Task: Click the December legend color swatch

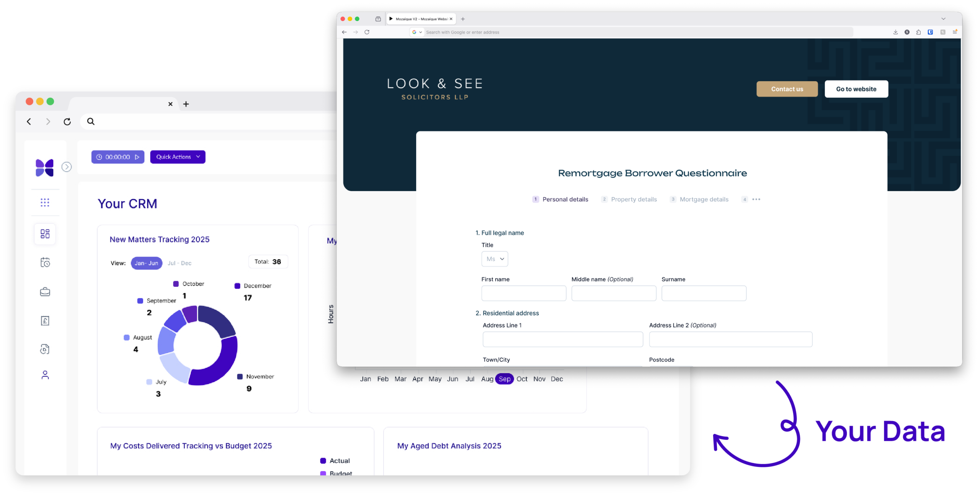Action: (237, 286)
